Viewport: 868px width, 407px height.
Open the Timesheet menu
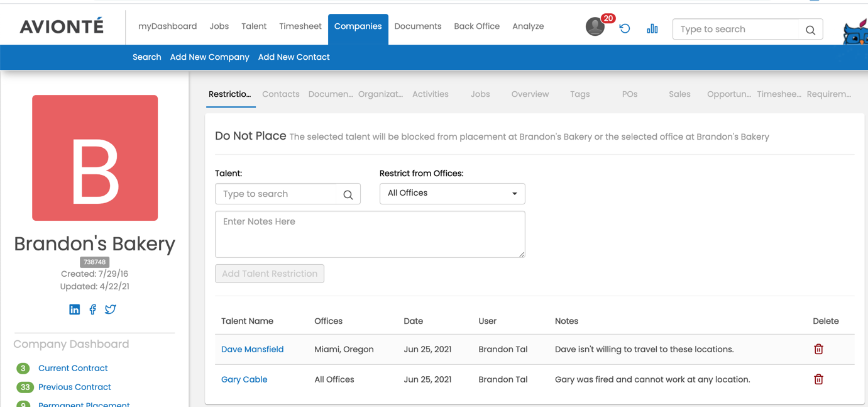300,26
